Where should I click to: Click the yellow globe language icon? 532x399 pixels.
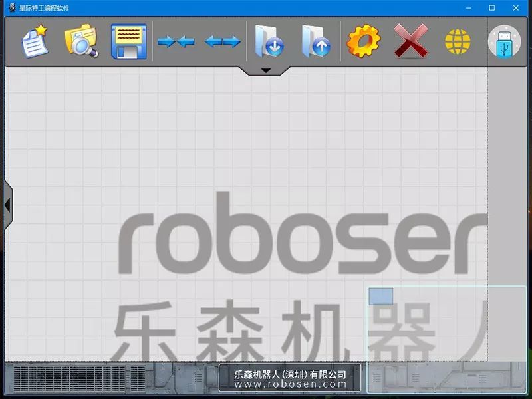coord(458,41)
